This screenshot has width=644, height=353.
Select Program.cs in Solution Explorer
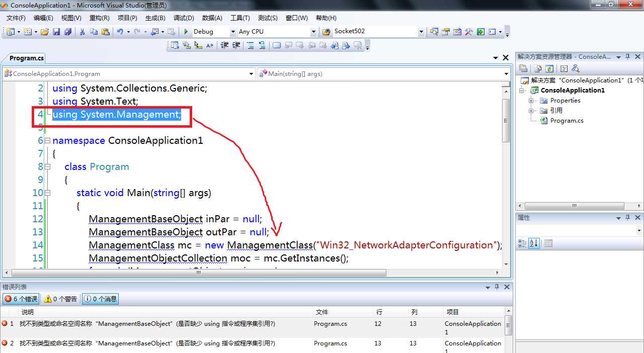[567, 121]
